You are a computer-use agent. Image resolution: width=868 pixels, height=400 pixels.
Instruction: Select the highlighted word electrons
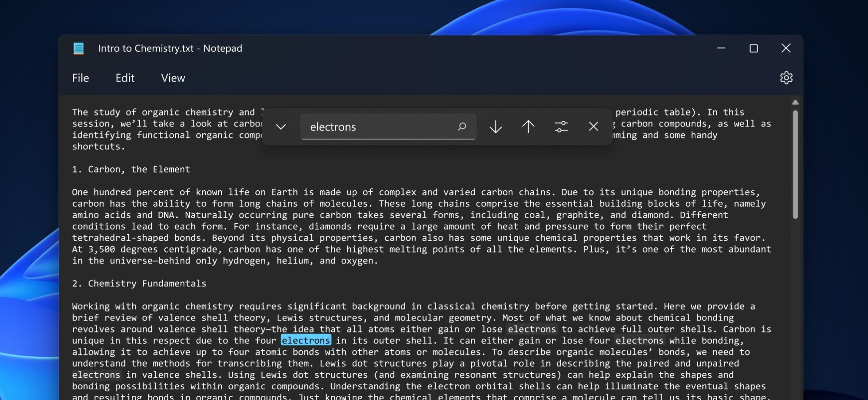point(306,340)
